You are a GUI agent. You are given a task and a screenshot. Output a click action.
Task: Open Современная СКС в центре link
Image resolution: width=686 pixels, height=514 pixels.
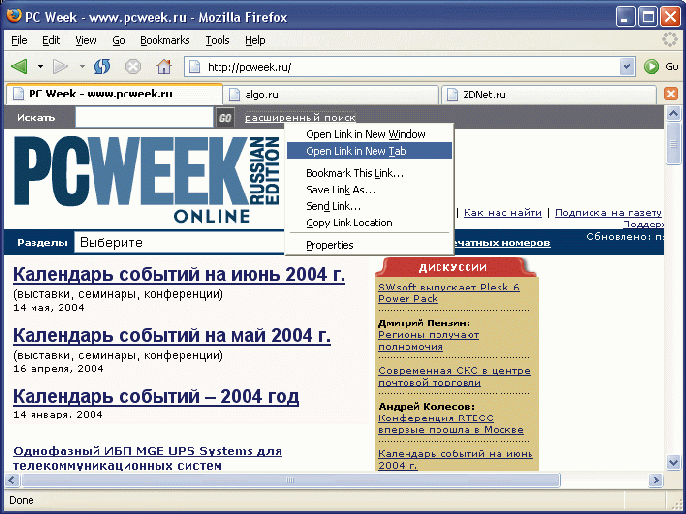pos(455,377)
